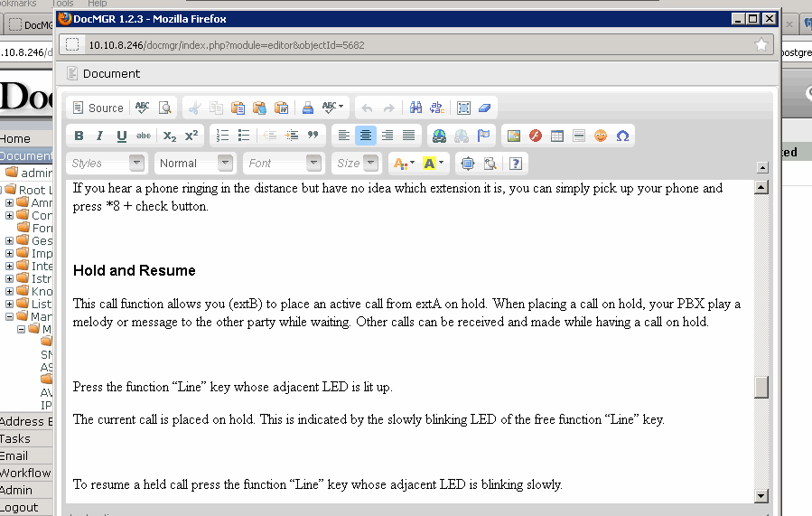
Task: Toggle Subscript formatting
Action: coord(170,136)
